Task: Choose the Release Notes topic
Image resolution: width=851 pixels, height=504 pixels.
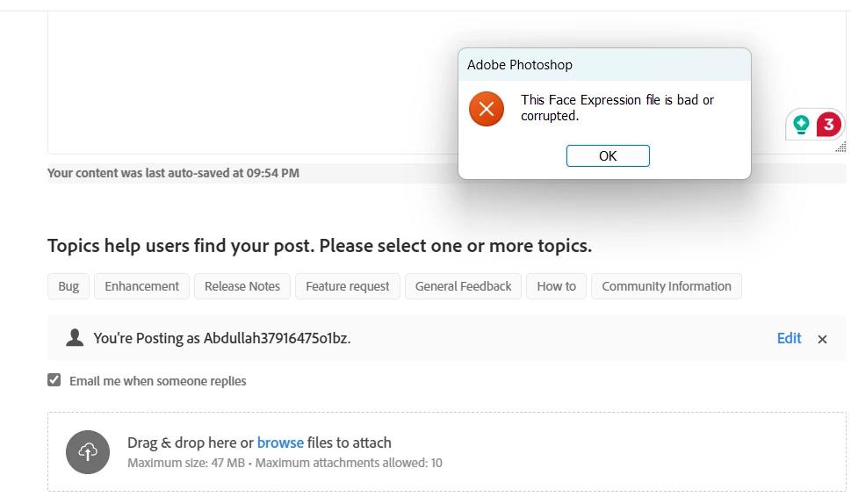Action: [242, 286]
